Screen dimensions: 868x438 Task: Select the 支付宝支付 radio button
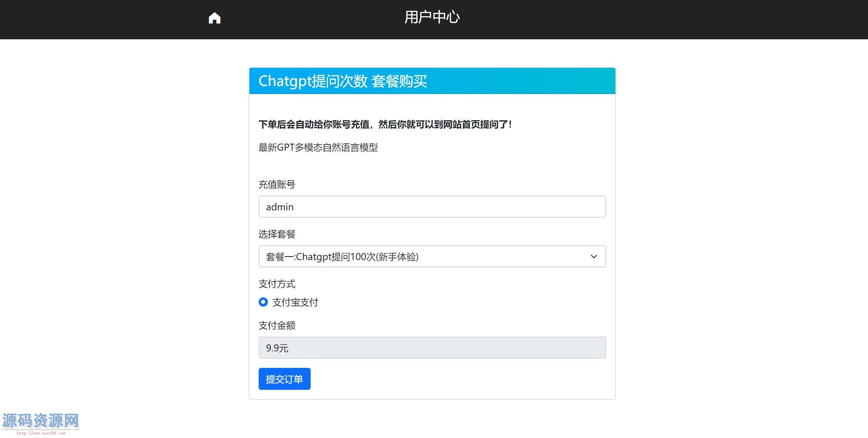263,302
